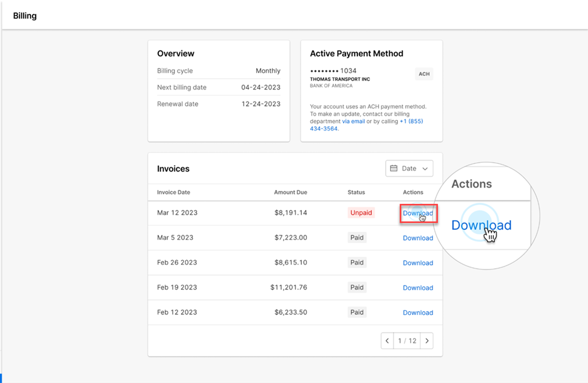Click the Invoices section heading
This screenshot has width=588, height=383.
[x=173, y=169]
